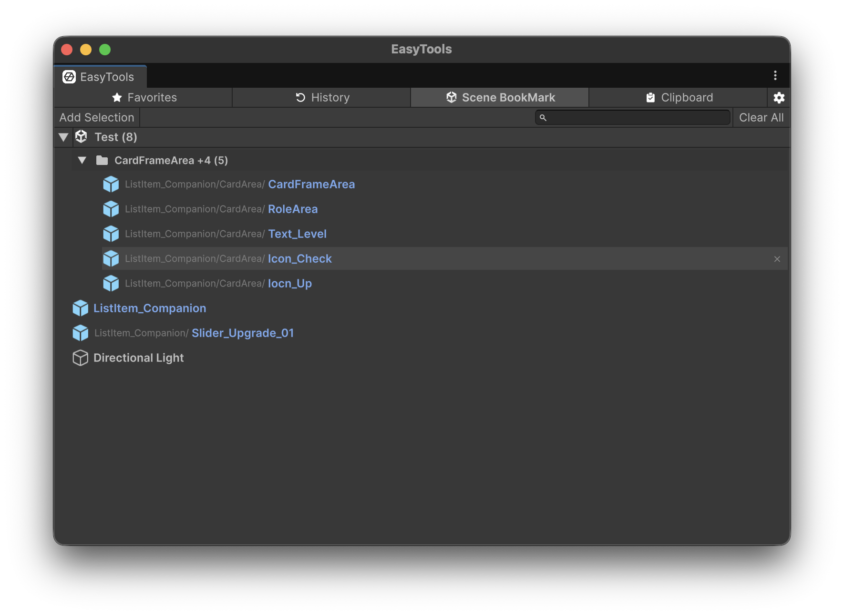The height and width of the screenshot is (616, 844).
Task: Click the cube icon of the Iocn_Up row
Action: click(x=111, y=283)
